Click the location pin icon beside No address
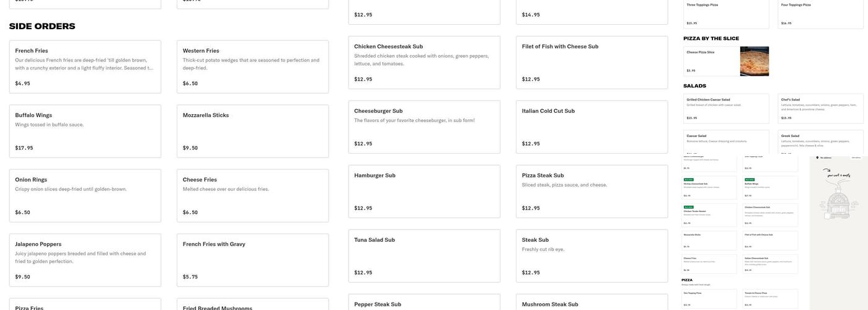Screen dimensions: 868x310 click(x=817, y=158)
